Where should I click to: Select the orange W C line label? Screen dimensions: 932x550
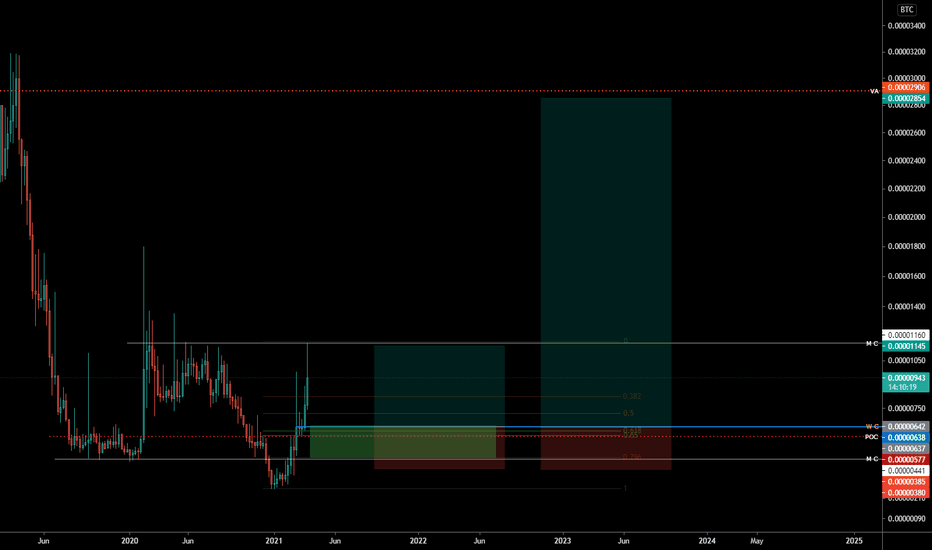coord(872,426)
